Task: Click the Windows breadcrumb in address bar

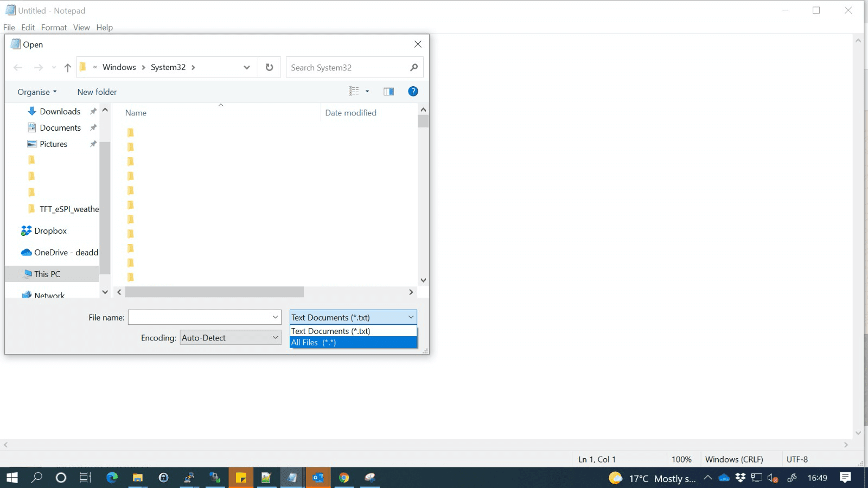Action: (x=119, y=67)
